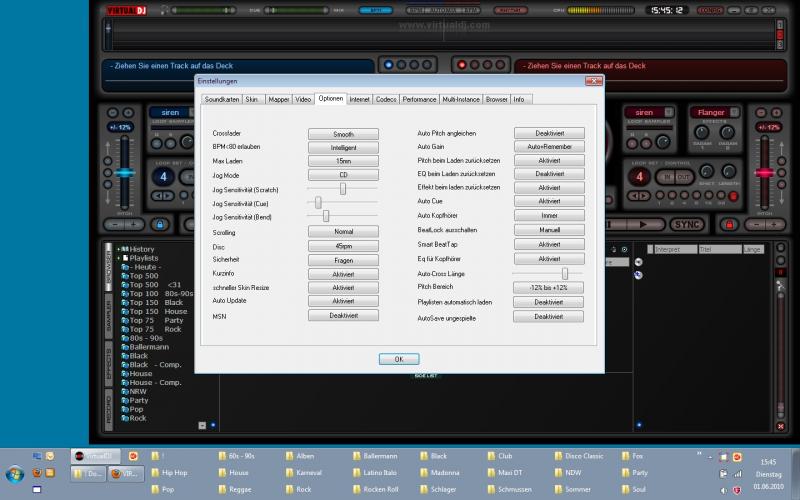Click right deck red pitch lock icon
800x500 pixels.
coord(729,224)
